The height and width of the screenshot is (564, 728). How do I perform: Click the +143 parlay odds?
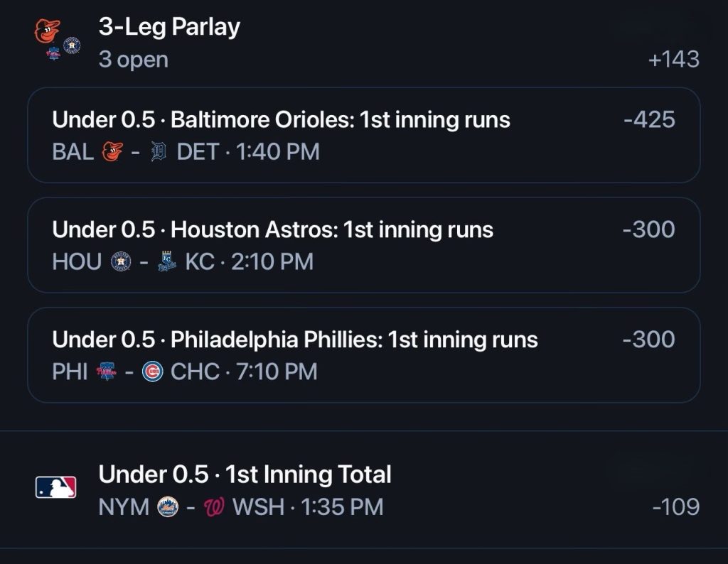pos(674,60)
